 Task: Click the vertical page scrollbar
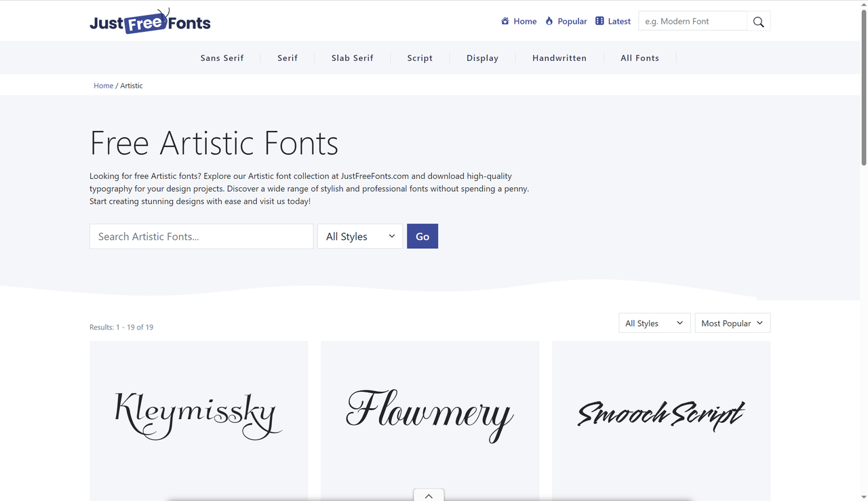point(863,88)
